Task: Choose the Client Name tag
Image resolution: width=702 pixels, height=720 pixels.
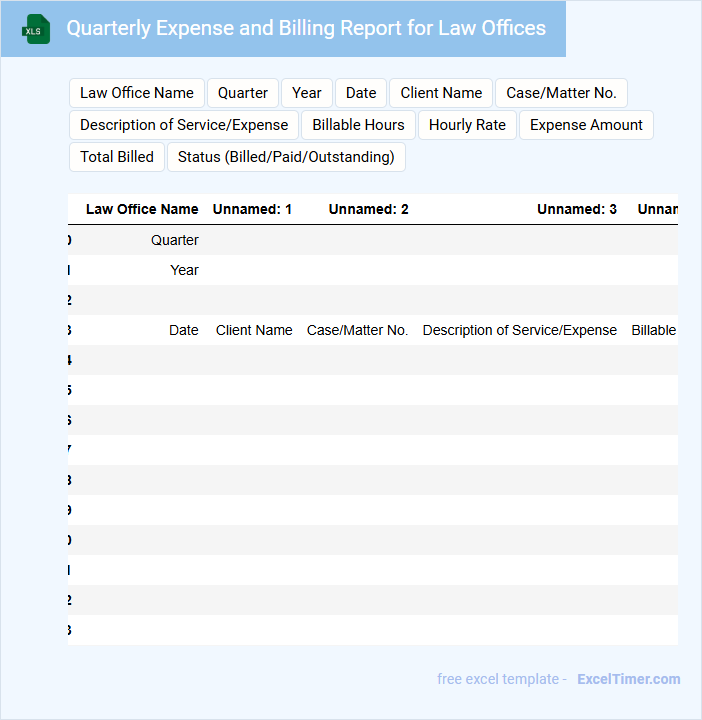Action: (x=441, y=93)
